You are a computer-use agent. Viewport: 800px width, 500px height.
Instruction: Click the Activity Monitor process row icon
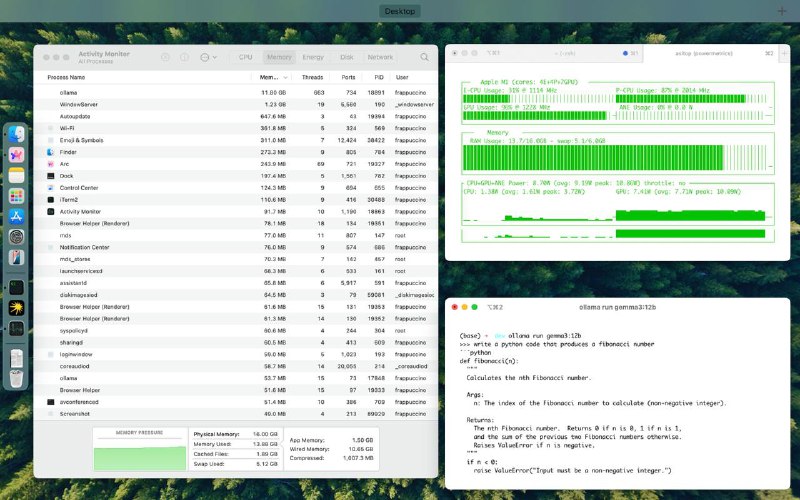point(51,212)
